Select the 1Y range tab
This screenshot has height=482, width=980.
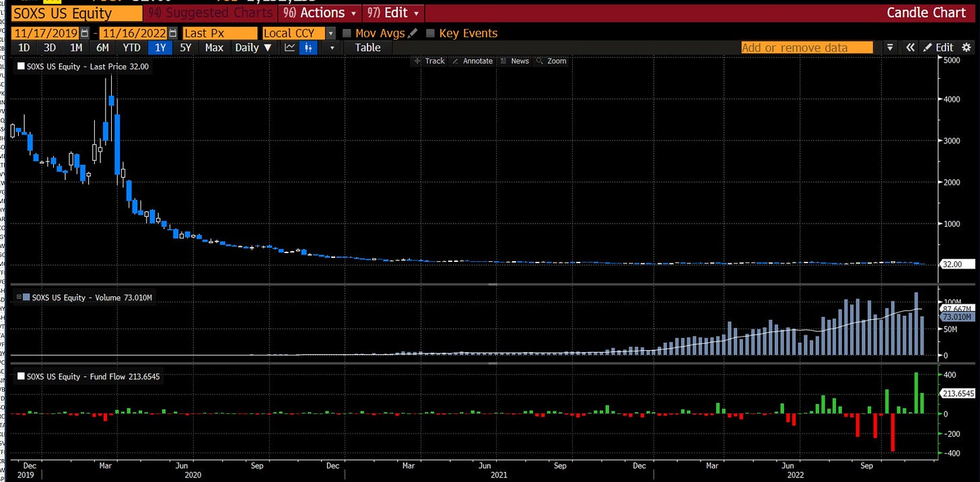160,47
